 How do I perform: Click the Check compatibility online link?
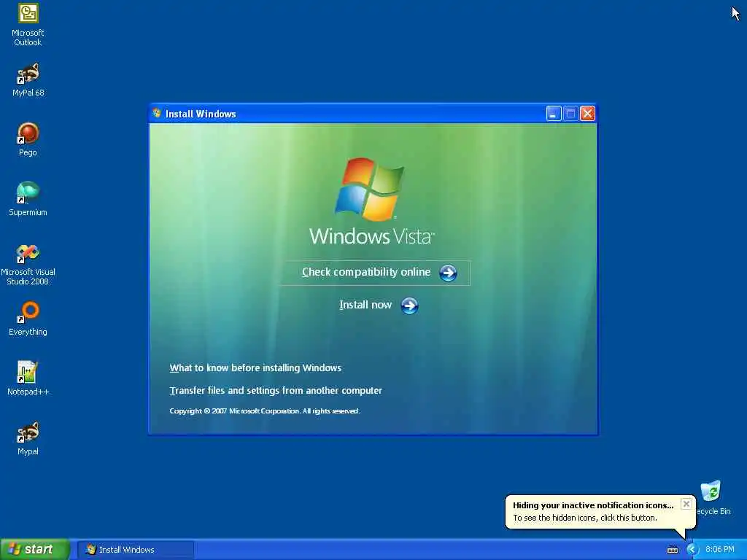366,272
